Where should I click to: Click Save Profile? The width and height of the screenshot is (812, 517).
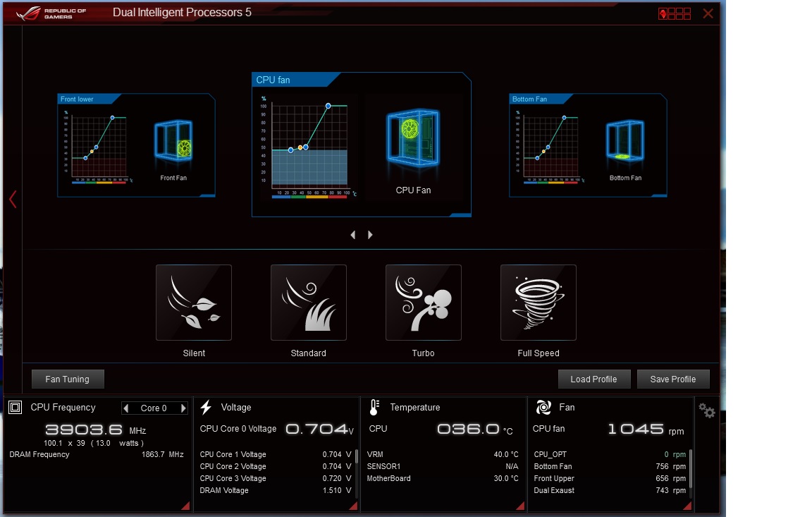673,379
